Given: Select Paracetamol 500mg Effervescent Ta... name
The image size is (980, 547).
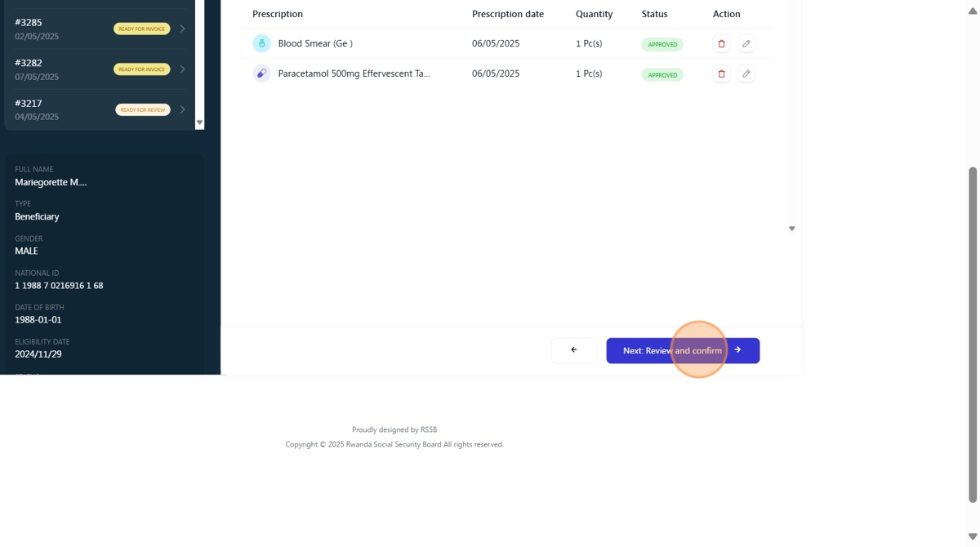Looking at the screenshot, I should pos(354,73).
